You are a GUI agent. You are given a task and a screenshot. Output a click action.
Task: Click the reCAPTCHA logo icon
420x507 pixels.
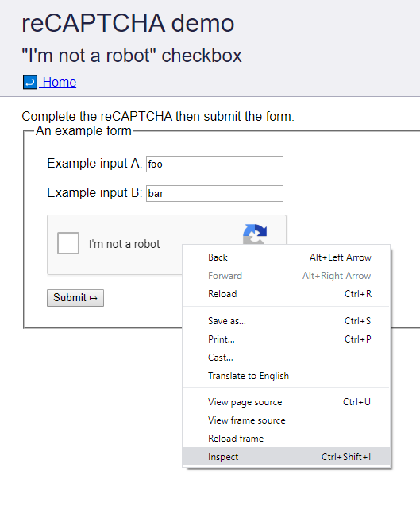(x=255, y=234)
